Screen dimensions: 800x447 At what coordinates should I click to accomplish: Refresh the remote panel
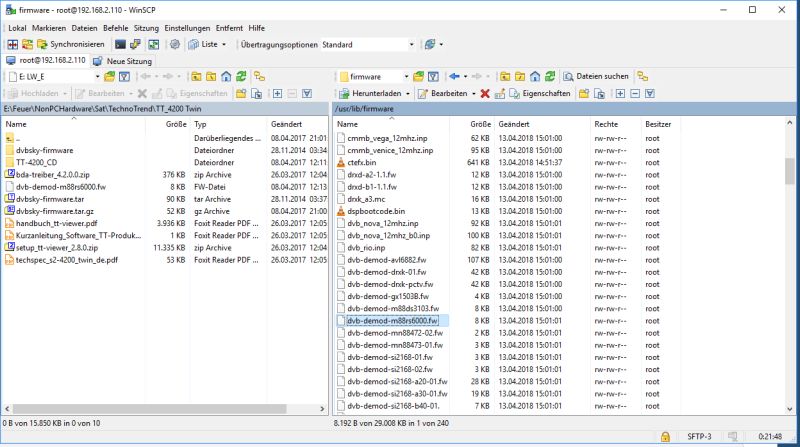coord(549,77)
